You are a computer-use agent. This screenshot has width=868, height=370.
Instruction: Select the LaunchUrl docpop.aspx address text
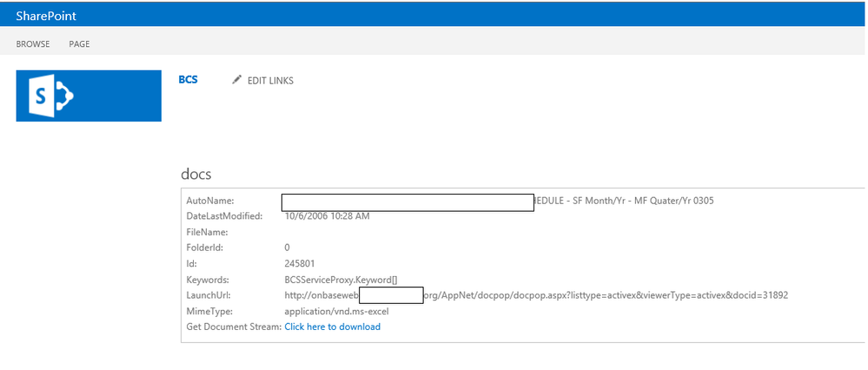(x=536, y=295)
